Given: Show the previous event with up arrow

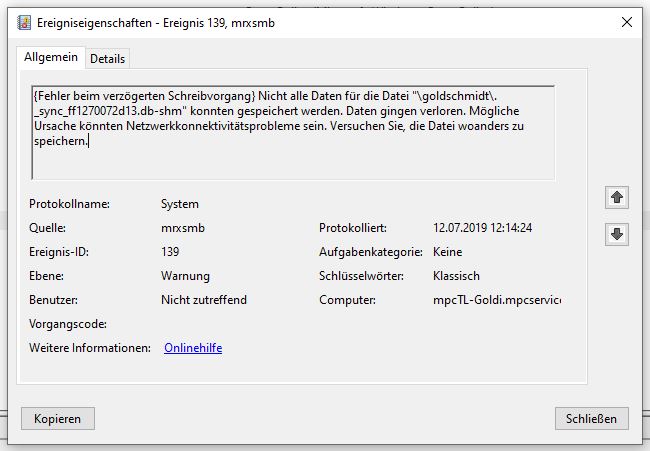Looking at the screenshot, I should (x=617, y=198).
